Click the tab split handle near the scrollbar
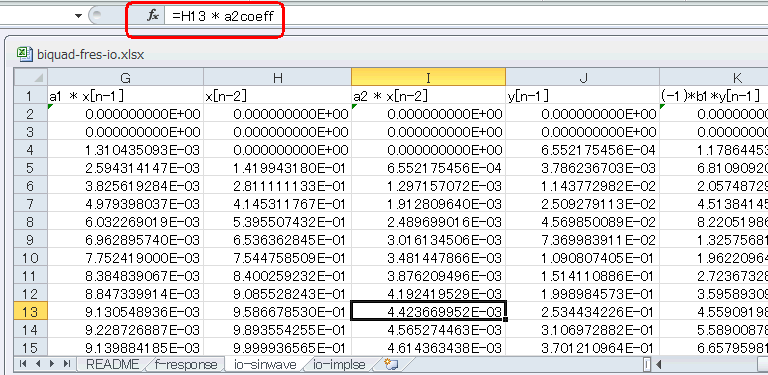The height and width of the screenshot is (375, 768). [648, 364]
